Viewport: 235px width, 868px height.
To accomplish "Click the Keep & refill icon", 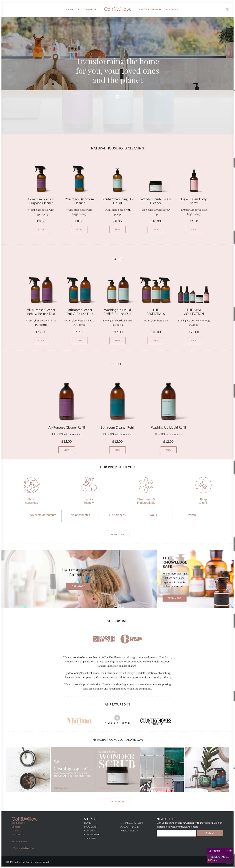I will (203, 485).
